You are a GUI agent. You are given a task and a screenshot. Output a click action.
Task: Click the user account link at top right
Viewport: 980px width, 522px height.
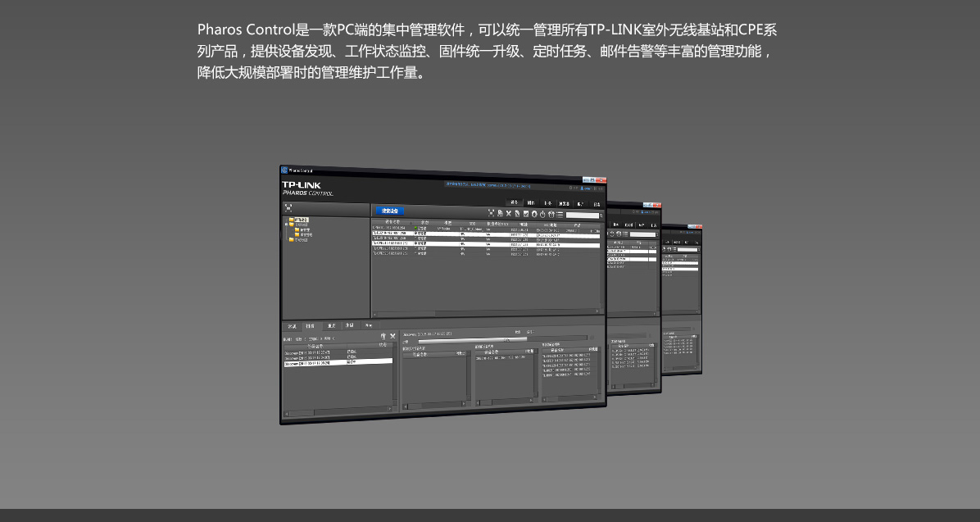click(x=586, y=188)
